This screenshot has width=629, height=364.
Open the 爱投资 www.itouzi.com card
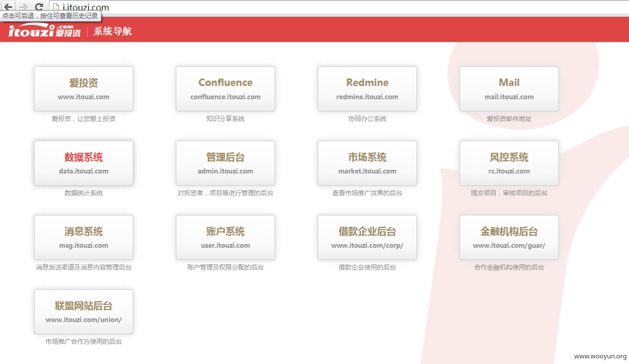[84, 89]
